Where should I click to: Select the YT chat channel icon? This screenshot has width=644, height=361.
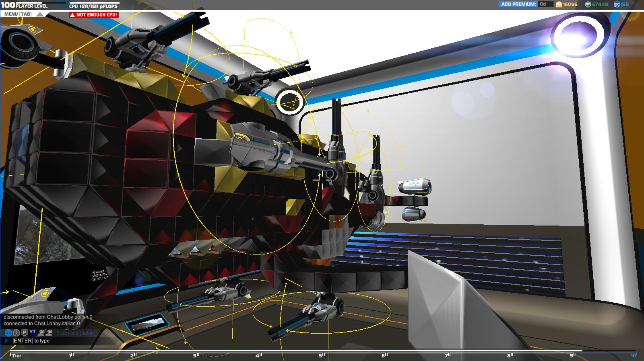tap(33, 332)
